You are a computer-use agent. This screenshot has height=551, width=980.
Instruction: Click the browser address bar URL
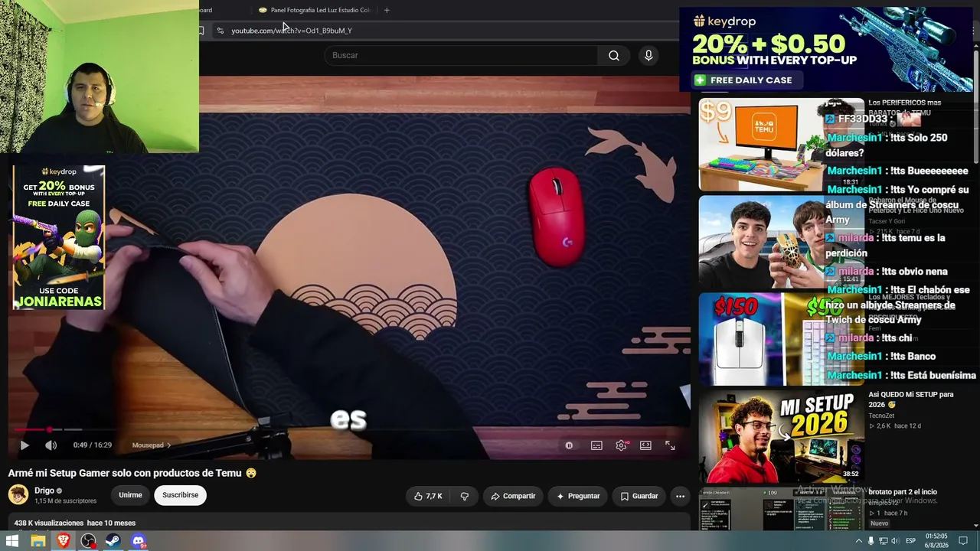[292, 31]
